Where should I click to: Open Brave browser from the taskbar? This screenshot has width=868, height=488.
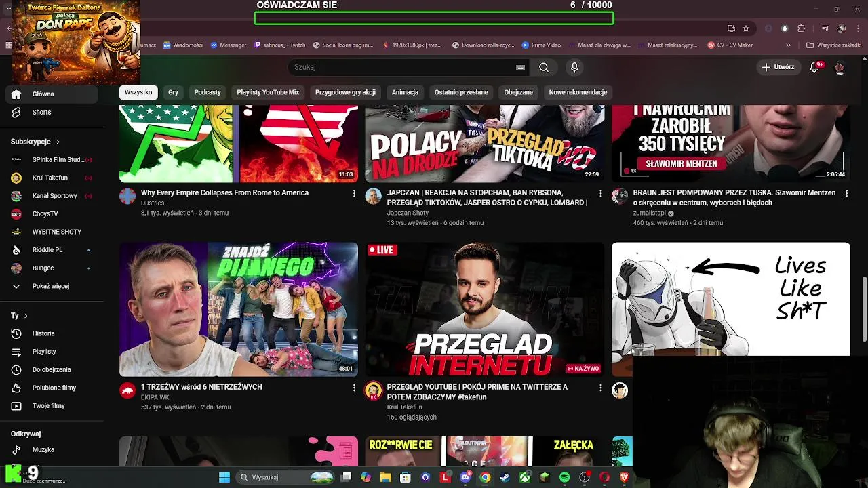point(624,477)
